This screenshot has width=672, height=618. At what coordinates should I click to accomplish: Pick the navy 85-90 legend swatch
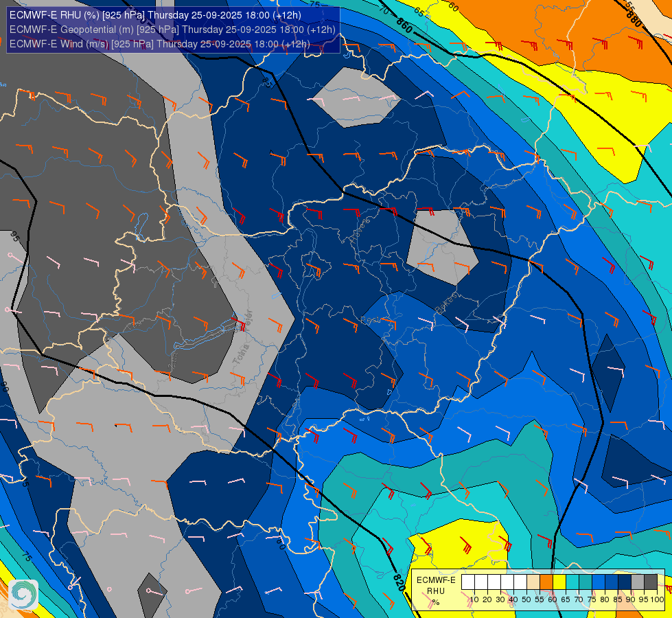(x=625, y=582)
